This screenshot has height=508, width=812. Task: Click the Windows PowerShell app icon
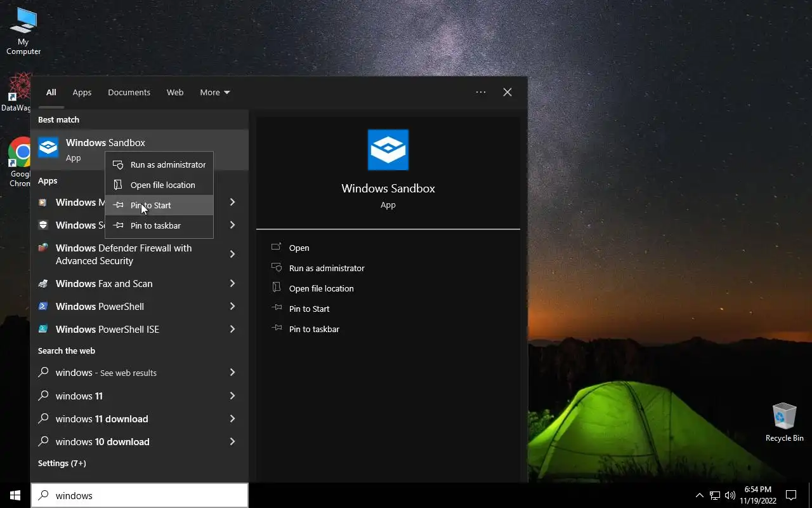(x=43, y=307)
